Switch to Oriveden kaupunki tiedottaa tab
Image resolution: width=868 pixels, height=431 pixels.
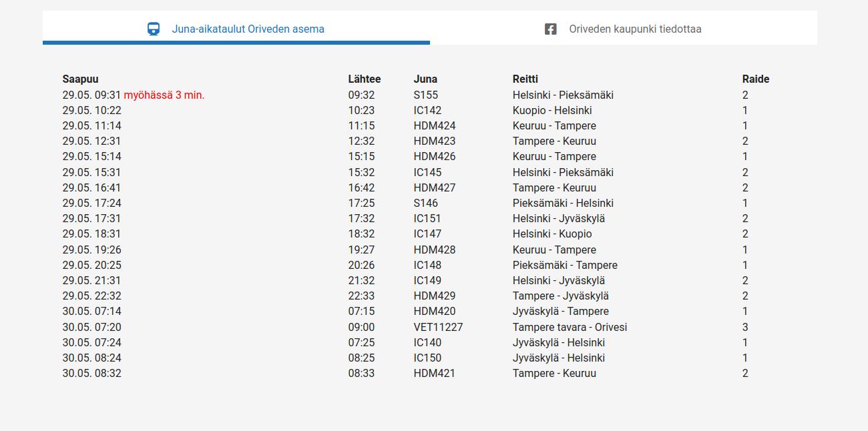[x=624, y=28]
